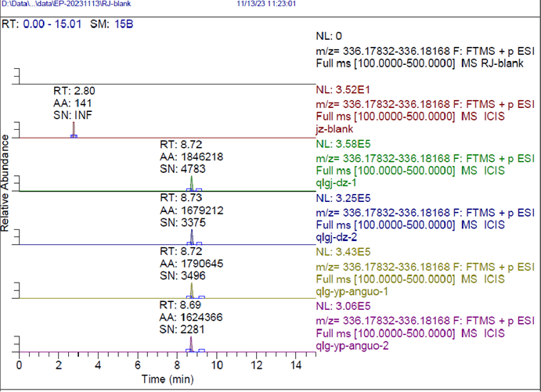Click the Relative Abundance y-axis title
The image size is (541, 392).
(x=6, y=182)
